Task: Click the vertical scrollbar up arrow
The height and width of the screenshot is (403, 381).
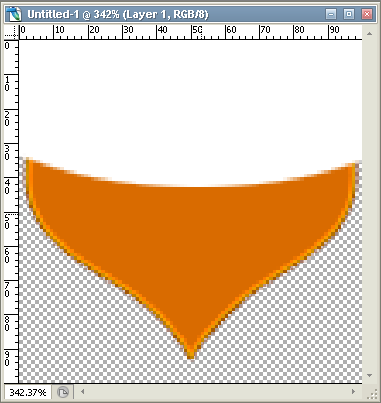Action: click(369, 34)
